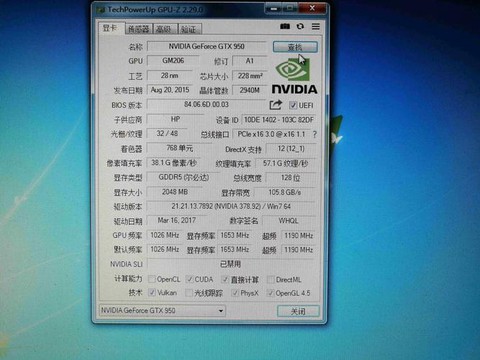Click the memory type GDDR5 value

(x=183, y=177)
